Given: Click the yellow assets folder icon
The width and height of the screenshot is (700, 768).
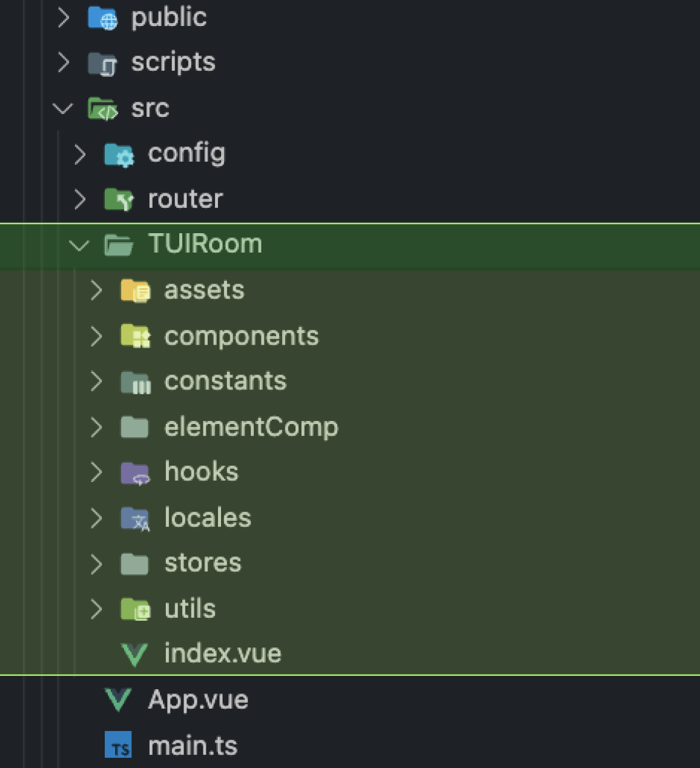Looking at the screenshot, I should 135,291.
